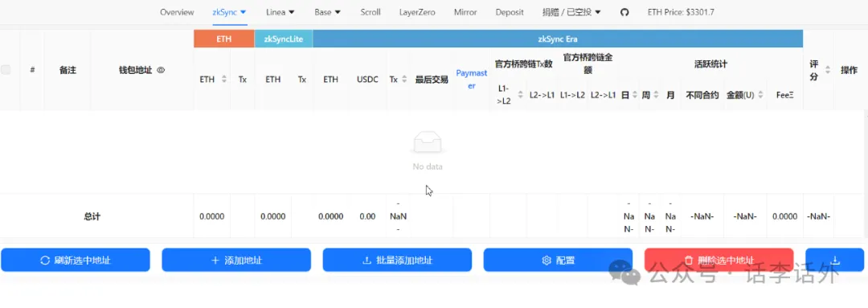The width and height of the screenshot is (868, 308).
Task: Switch to the Scroll tab
Action: point(371,12)
